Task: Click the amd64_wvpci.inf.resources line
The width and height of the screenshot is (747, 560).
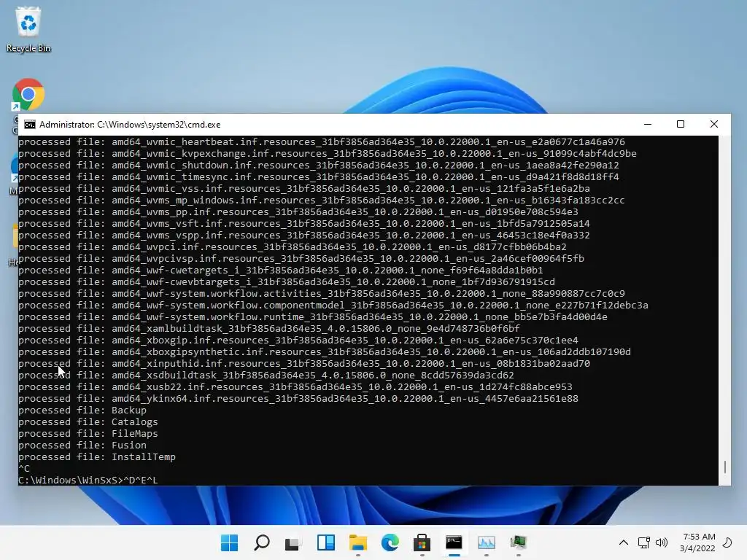Action: coord(293,247)
